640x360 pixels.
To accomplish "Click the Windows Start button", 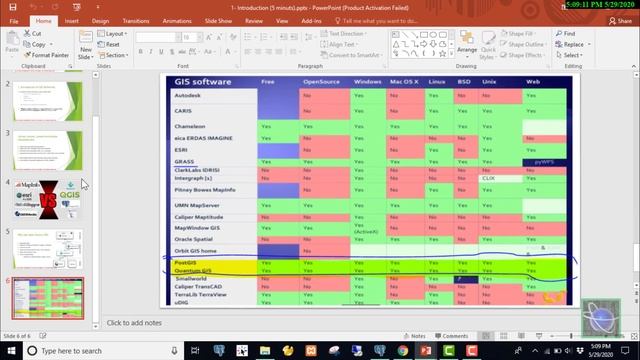I will (x=11, y=351).
